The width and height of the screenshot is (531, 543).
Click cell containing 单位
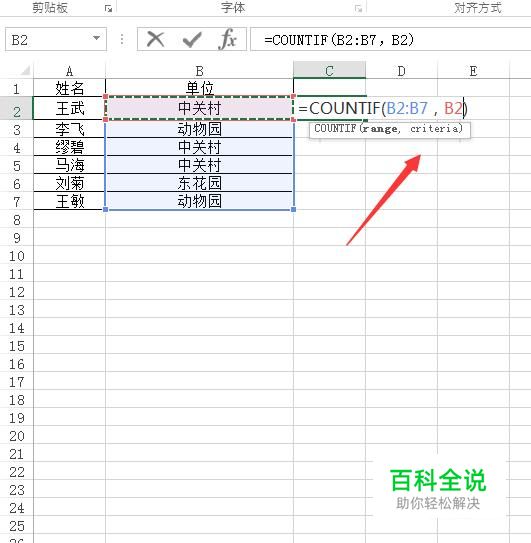coord(200,88)
